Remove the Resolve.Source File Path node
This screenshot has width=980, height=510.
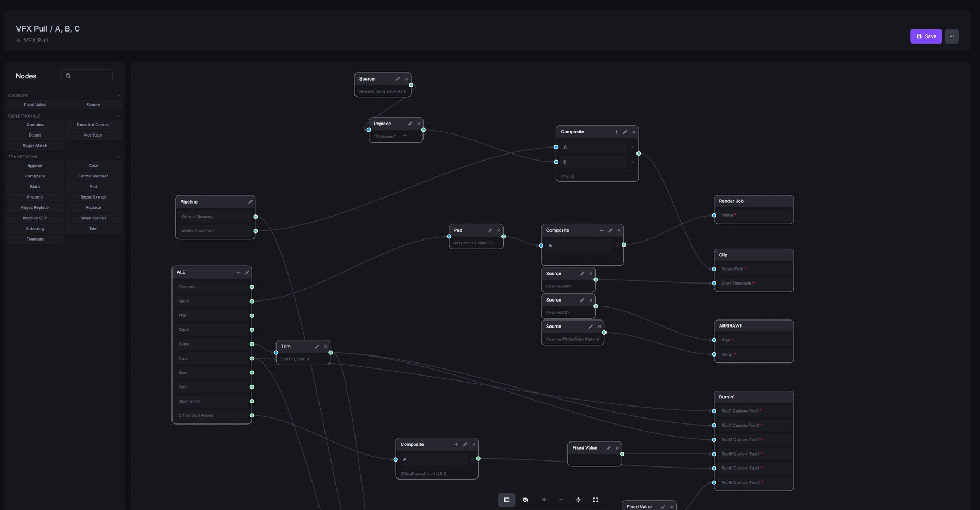tap(406, 79)
